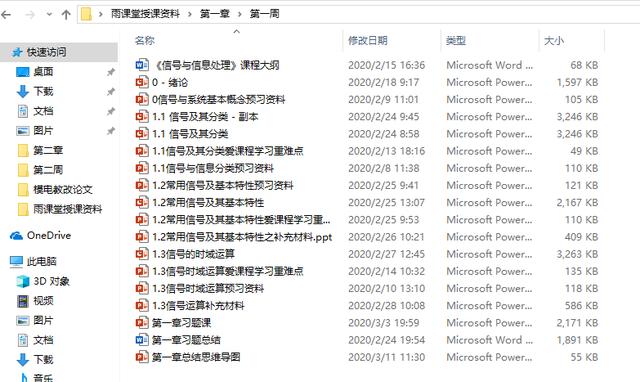Select file 1.1 信号及其分类 - 副本
This screenshot has height=382, width=640.
205,117
